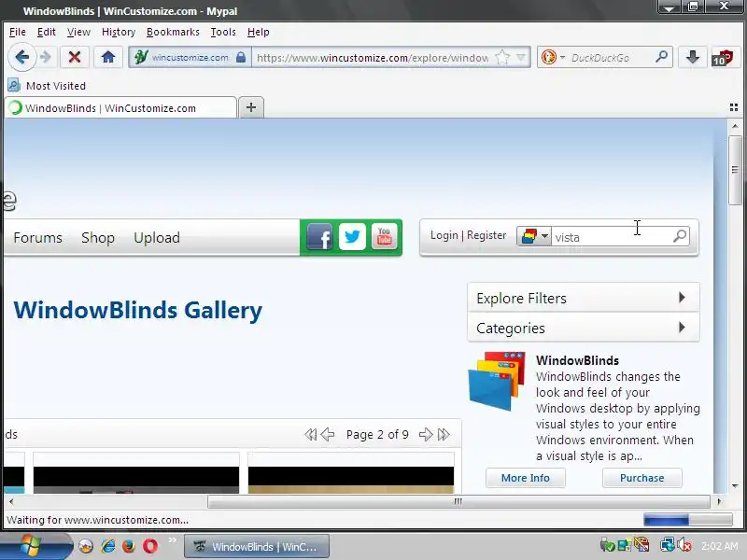The image size is (747, 560).
Task: Click the forward navigation arrow
Action: [46, 58]
